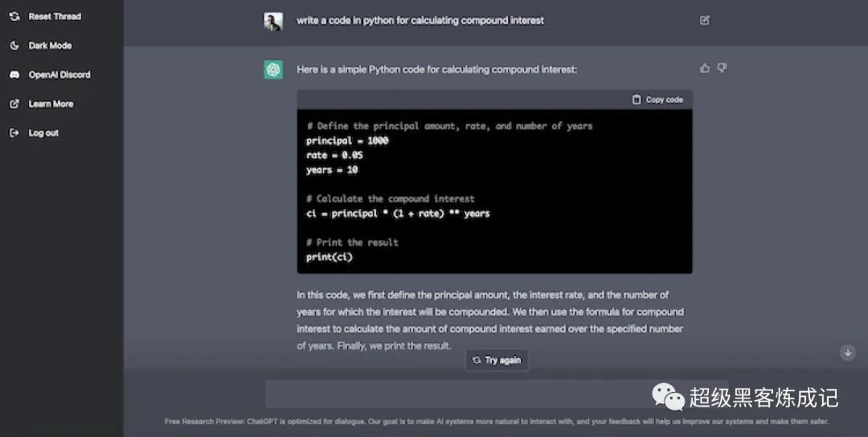Click the clipboard icon in code block
Image resolution: width=868 pixels, height=437 pixels.
pos(637,100)
